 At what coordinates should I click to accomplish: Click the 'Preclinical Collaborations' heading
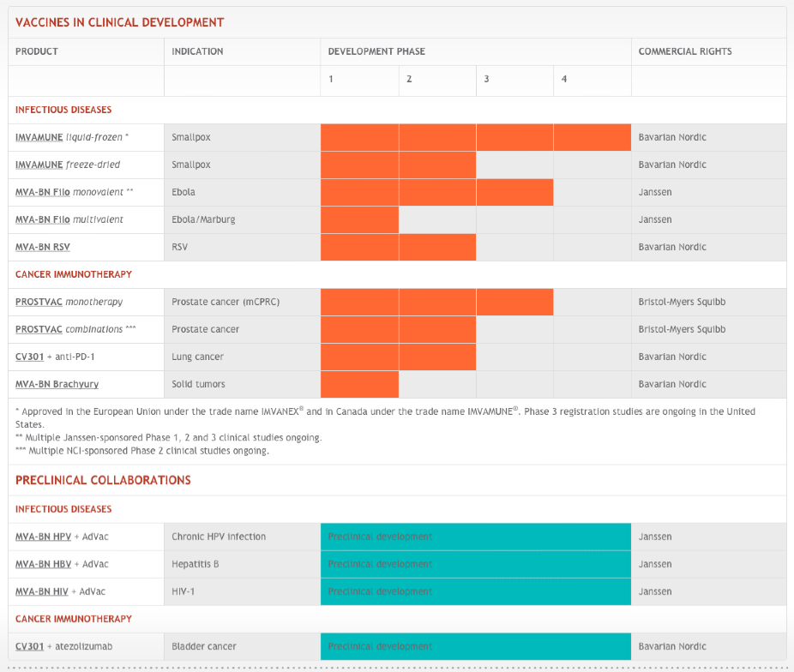point(103,480)
